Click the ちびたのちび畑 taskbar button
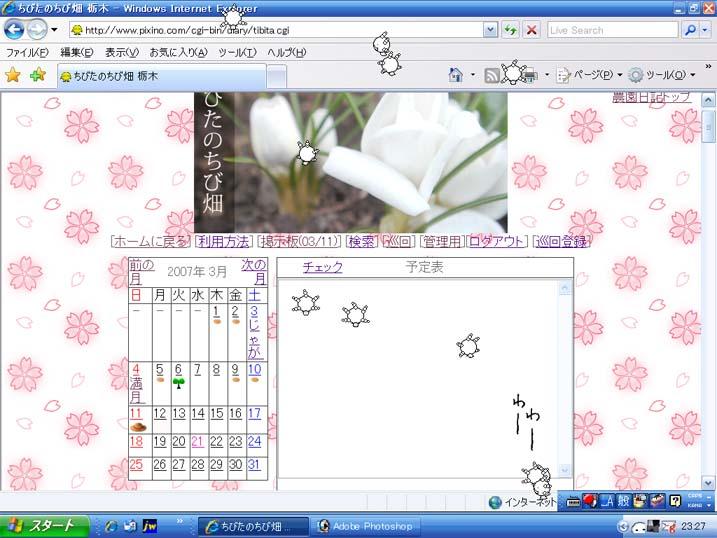 click(x=253, y=527)
